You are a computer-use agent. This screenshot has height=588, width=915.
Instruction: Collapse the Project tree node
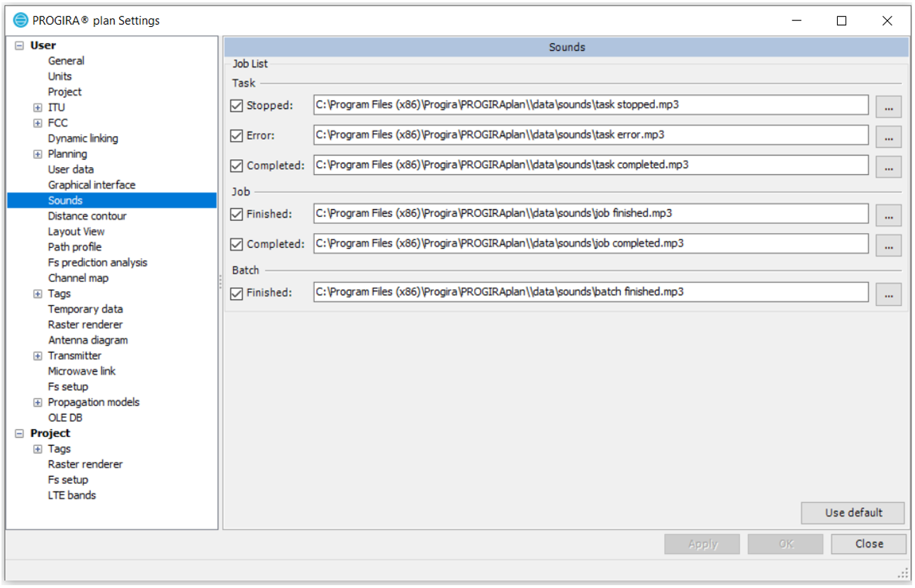20,434
